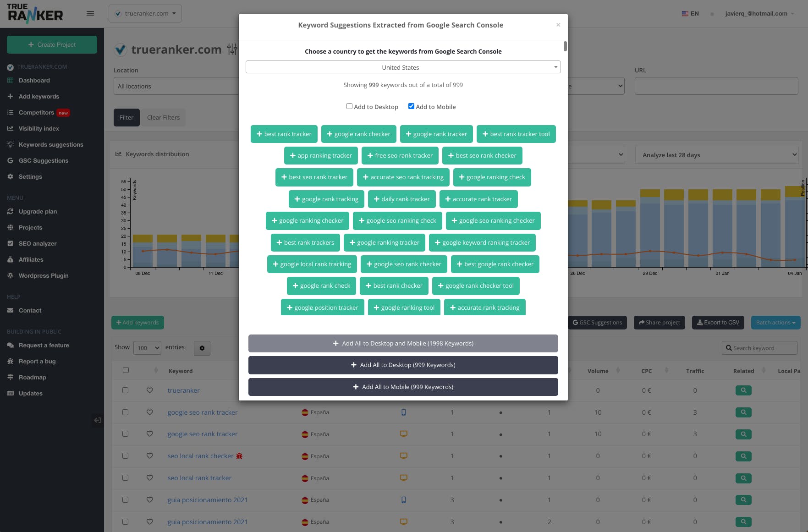Click the GSC Suggestions Google icon in sidebar
Viewport: 808px width, 532px height.
pos(10,160)
